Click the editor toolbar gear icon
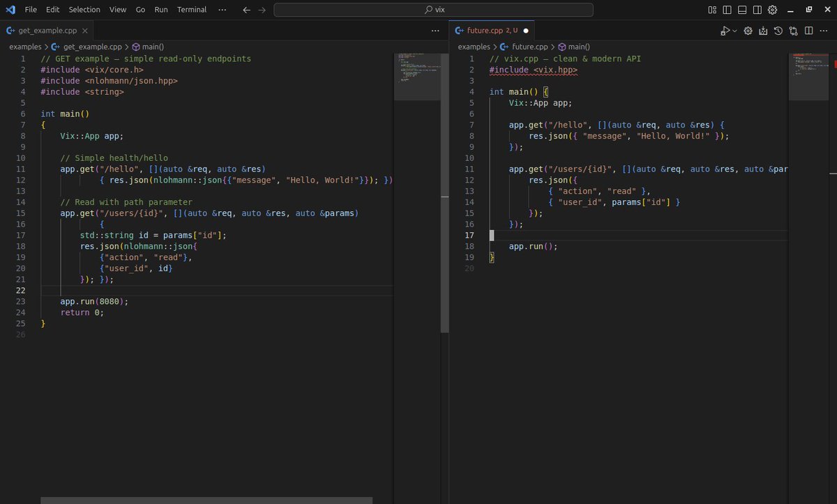This screenshot has width=837, height=504. point(748,31)
